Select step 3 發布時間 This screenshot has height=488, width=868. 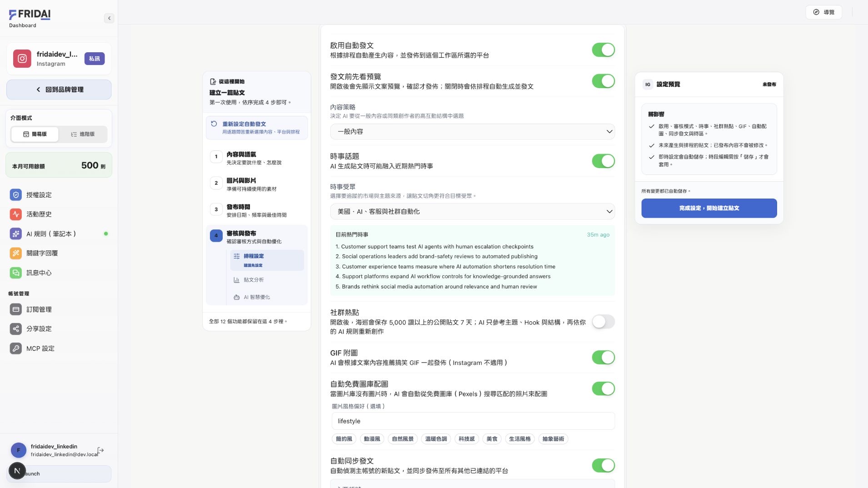click(x=257, y=210)
